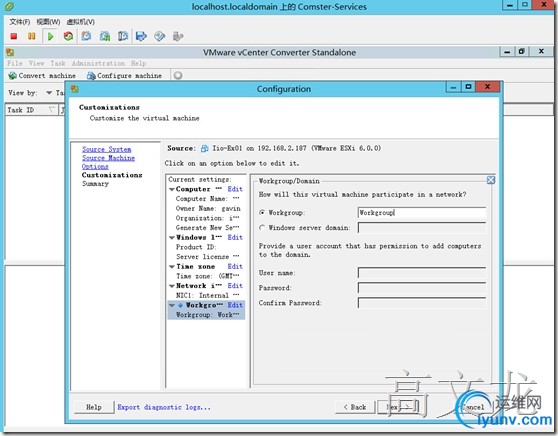Click the revert to snapshot icon
Screen dimensions: 558x436
(105, 36)
